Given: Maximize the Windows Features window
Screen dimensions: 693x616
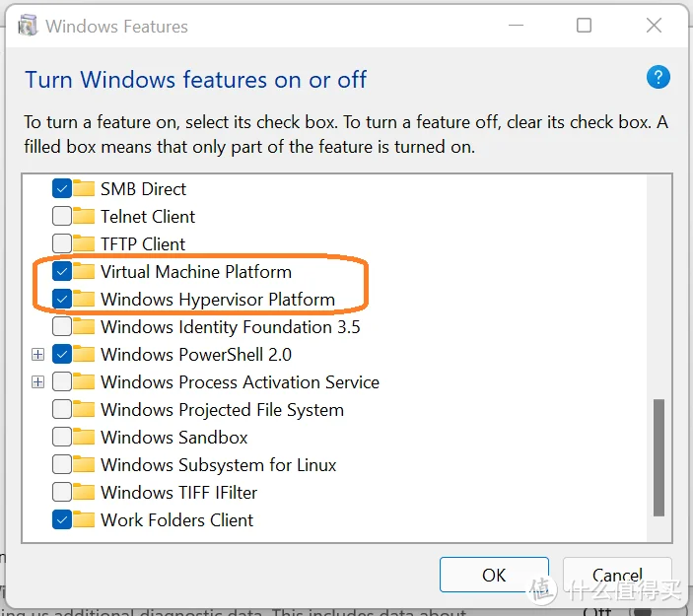Looking at the screenshot, I should [x=584, y=26].
